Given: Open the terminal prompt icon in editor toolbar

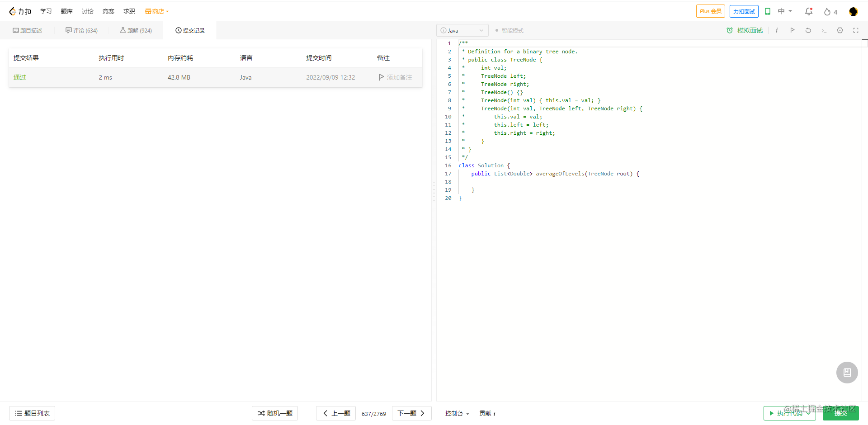Looking at the screenshot, I should point(824,31).
